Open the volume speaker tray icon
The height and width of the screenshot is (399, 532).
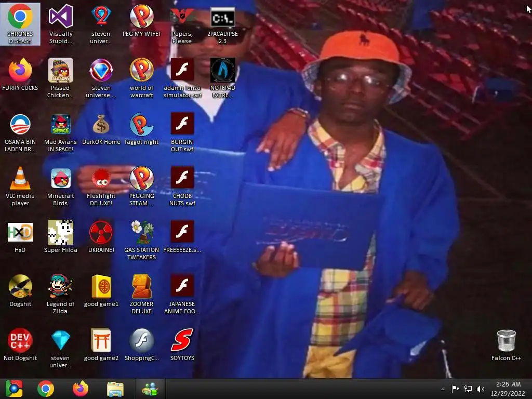click(481, 389)
